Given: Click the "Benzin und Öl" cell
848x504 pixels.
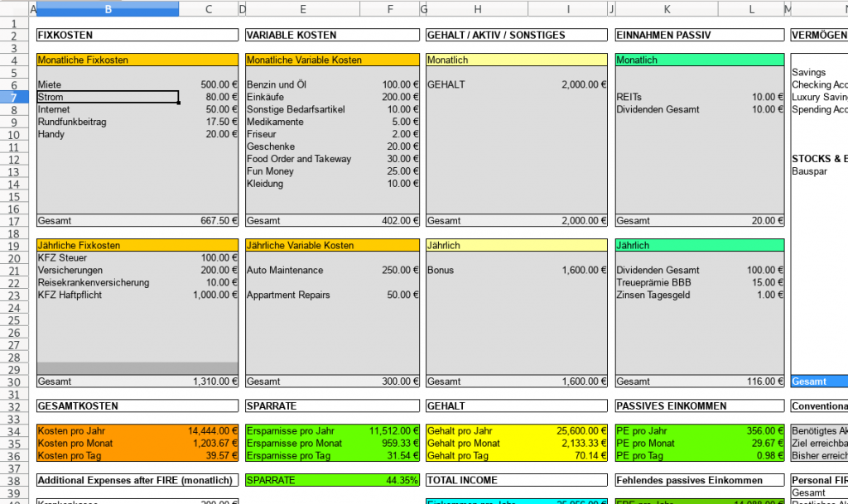Looking at the screenshot, I should pos(302,84).
